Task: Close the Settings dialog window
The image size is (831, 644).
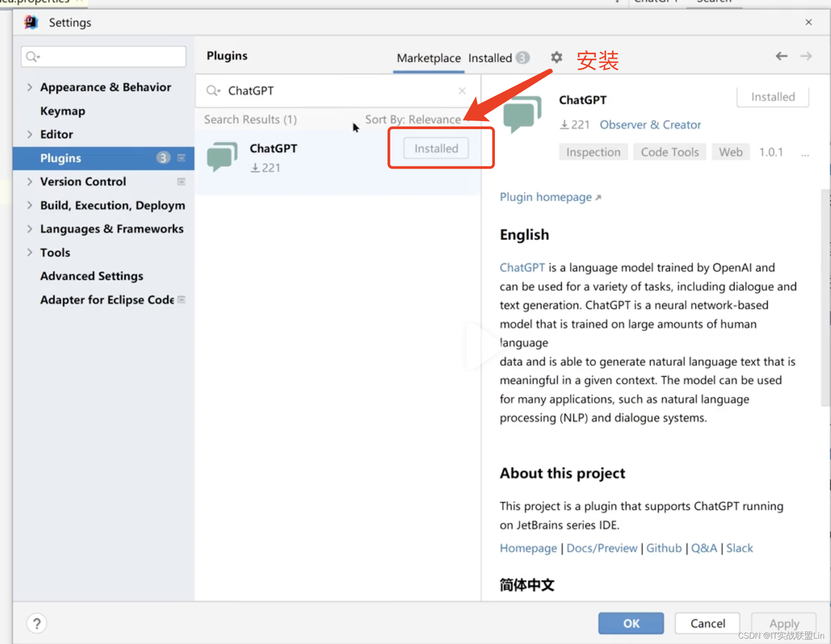Action: (809, 22)
